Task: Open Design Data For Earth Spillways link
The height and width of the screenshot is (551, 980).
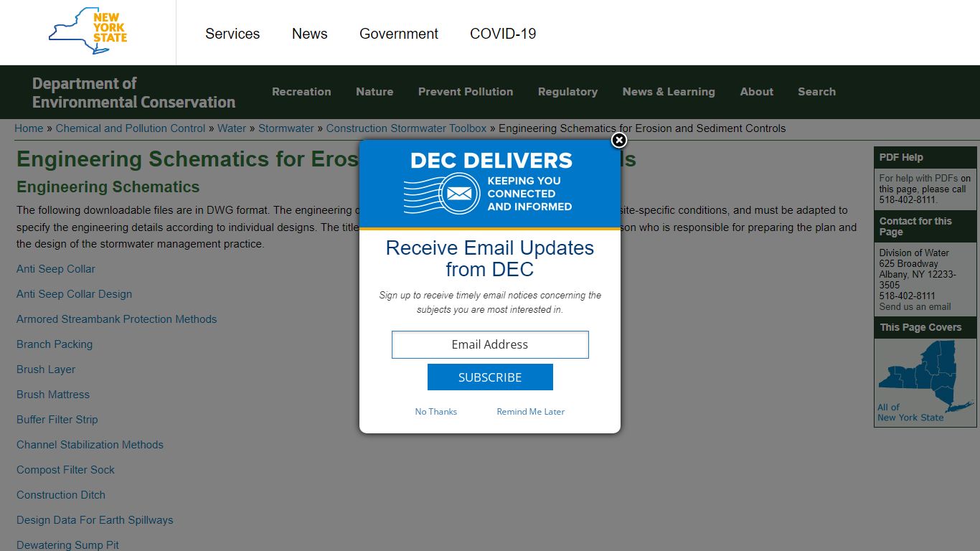Action: pyautogui.click(x=95, y=520)
